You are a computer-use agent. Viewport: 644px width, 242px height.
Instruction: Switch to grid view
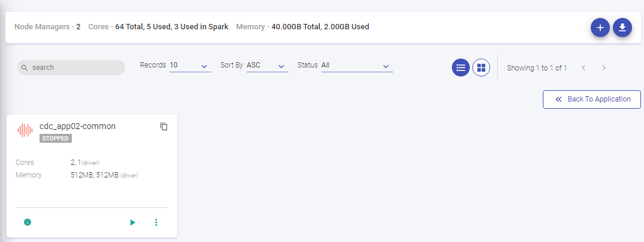[x=481, y=68]
